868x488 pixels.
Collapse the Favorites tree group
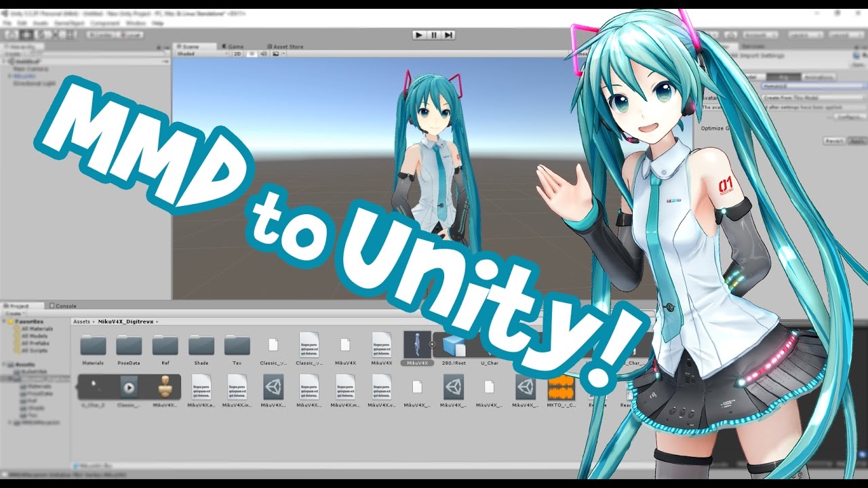(5, 321)
